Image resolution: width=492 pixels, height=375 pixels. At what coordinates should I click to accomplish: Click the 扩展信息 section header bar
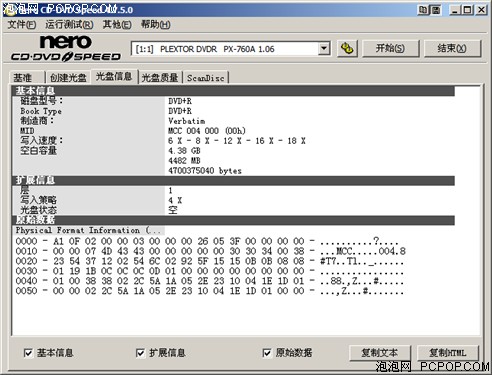point(233,181)
